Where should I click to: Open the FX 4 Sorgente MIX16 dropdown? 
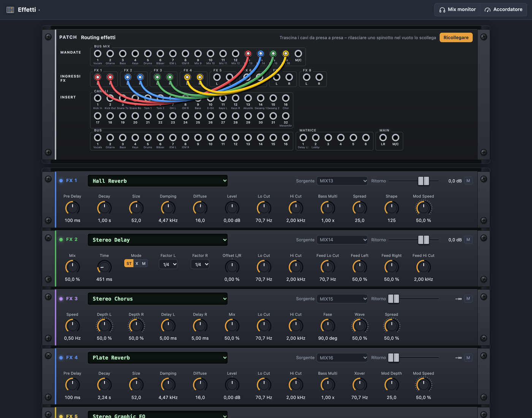coord(342,358)
